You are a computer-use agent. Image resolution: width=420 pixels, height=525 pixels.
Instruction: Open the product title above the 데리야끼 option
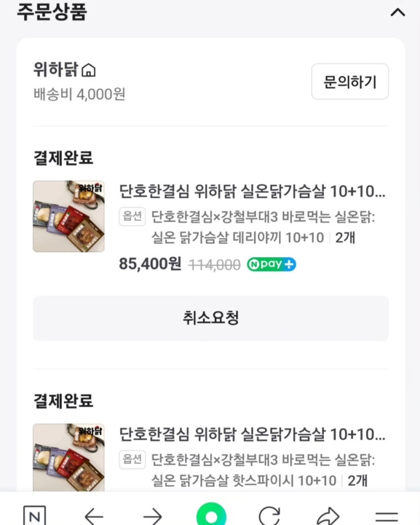tap(252, 192)
